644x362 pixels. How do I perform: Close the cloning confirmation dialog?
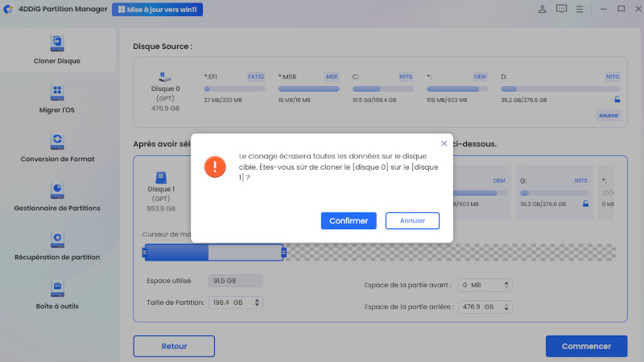pos(444,143)
